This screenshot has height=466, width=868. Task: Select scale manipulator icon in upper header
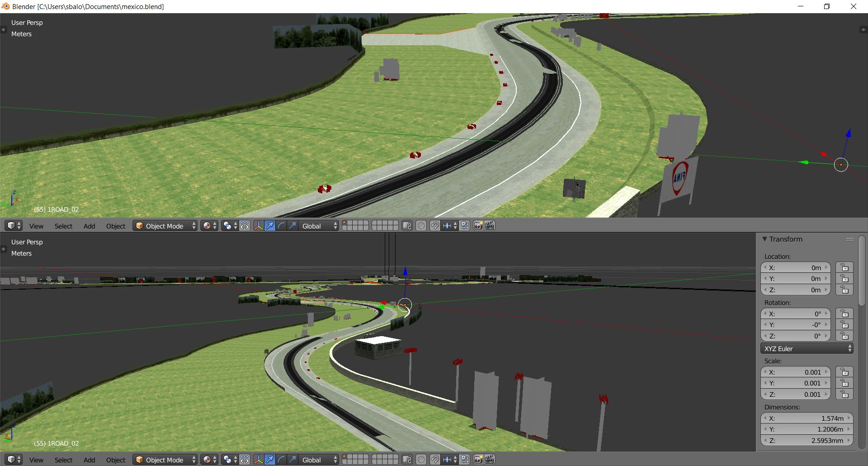click(x=292, y=226)
